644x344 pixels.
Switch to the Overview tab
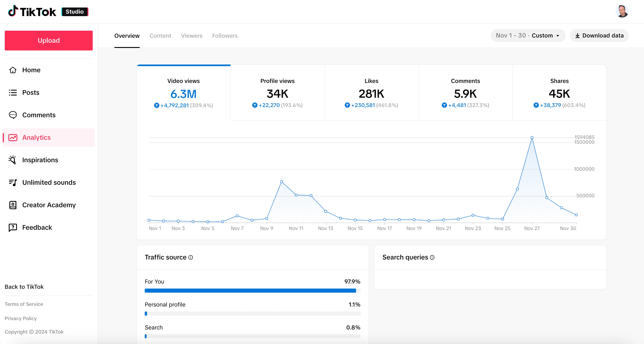127,36
